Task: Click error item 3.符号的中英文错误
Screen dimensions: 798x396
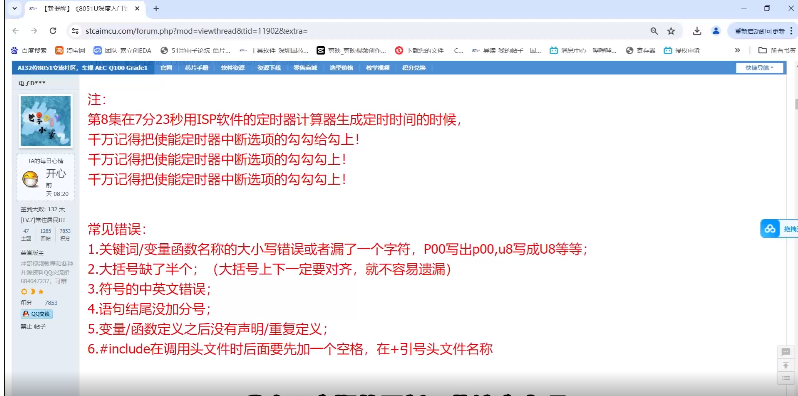Action: 149,289
